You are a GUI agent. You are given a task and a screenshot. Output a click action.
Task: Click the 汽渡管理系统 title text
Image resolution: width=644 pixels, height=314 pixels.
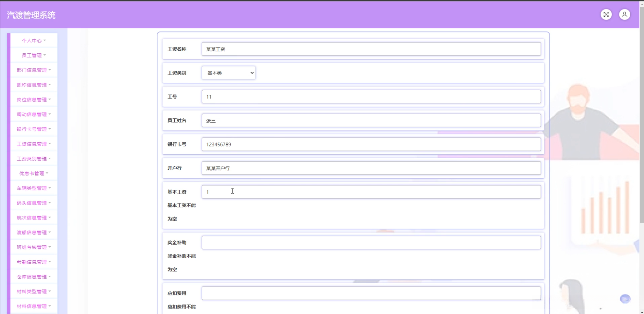point(31,15)
